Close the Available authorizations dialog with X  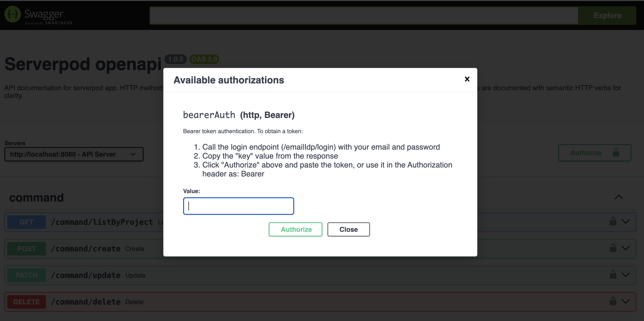[467, 79]
